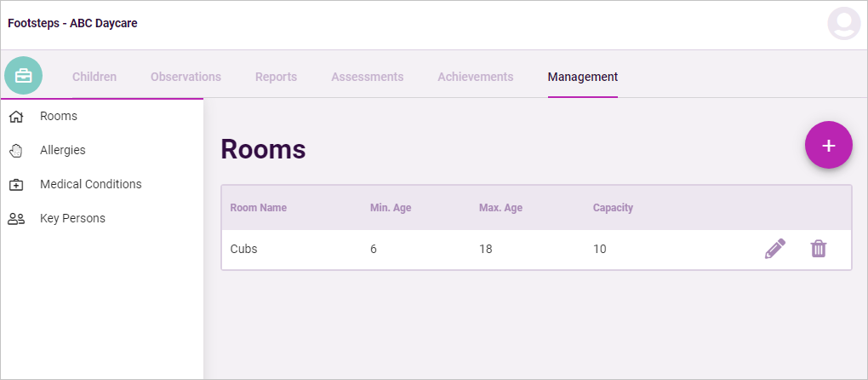Viewport: 868px width, 380px height.
Task: Open the user profile avatar icon
Action: (844, 23)
